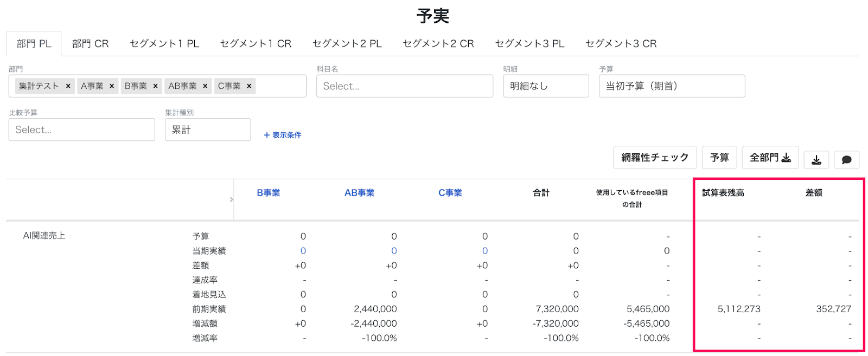868x356 pixels.
Task: Switch to the セグメント3 PL tab
Action: tap(530, 44)
